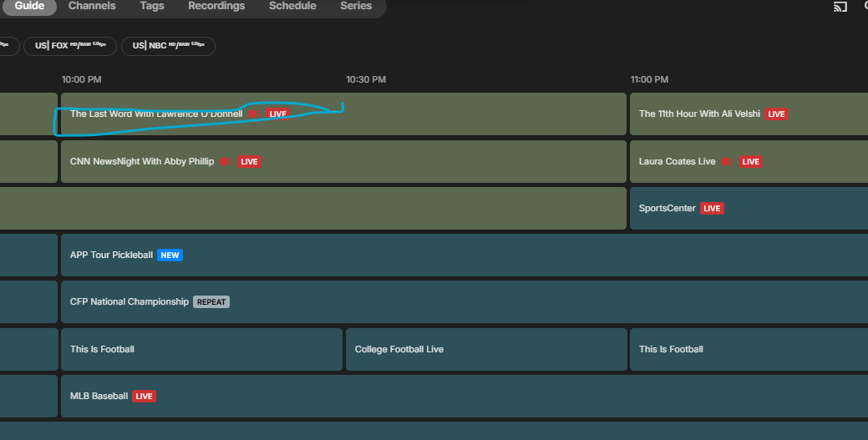Image resolution: width=868 pixels, height=440 pixels.
Task: Switch to the Channels tab
Action: click(92, 6)
